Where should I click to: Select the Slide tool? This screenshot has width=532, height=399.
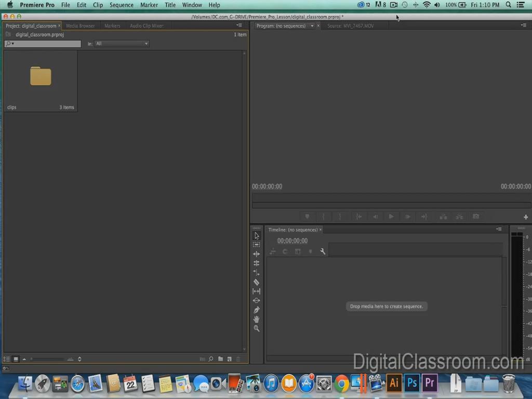tap(257, 300)
